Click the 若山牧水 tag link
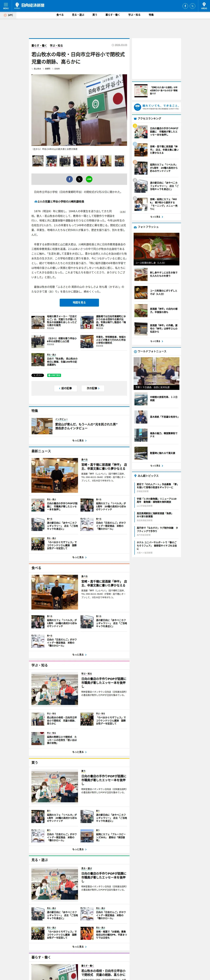Screen dimensions: 210x980 (x=37, y=69)
